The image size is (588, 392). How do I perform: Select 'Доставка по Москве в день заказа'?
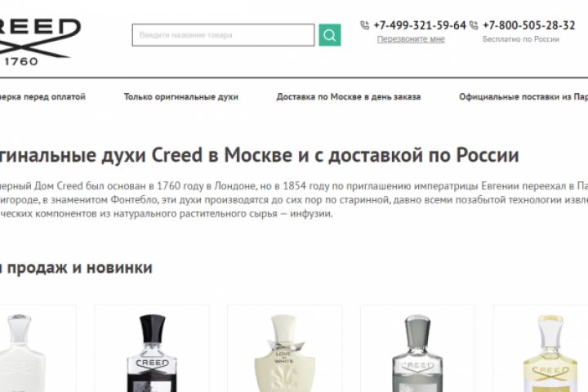click(349, 97)
